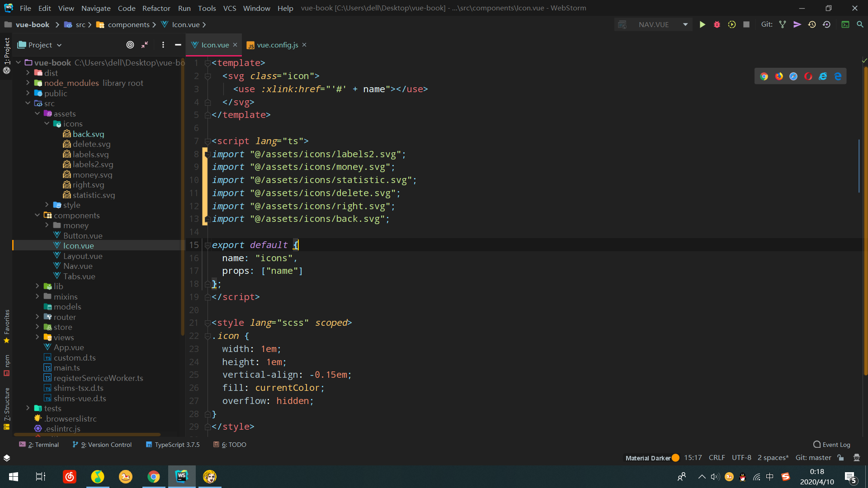
Task: Toggle the read-only lock icon in the status bar
Action: pos(840,458)
